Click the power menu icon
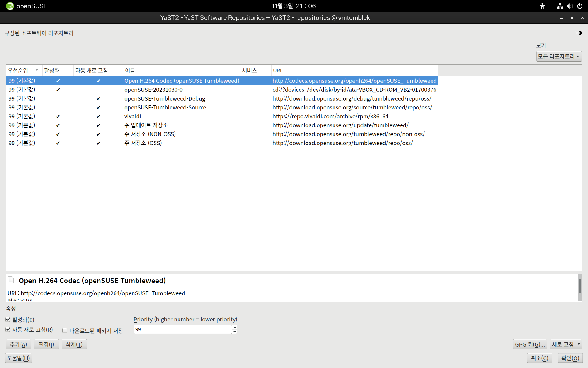 coord(580,6)
